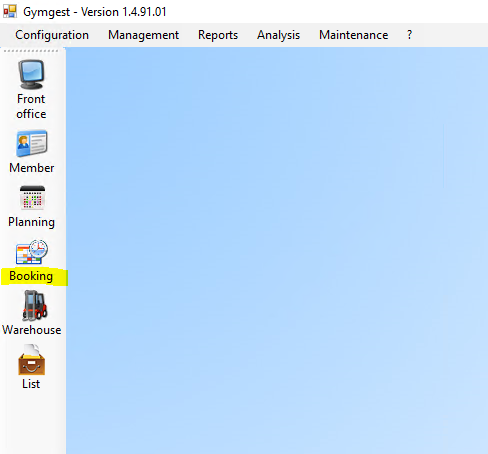Image resolution: width=488 pixels, height=454 pixels.
Task: Click the List file drawer icon
Action: point(31,360)
